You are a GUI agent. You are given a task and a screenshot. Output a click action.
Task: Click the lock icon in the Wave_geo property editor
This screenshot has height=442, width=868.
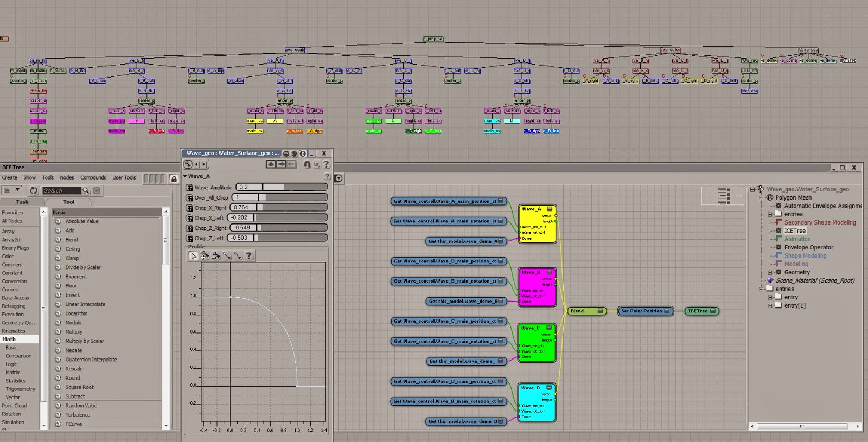point(188,164)
